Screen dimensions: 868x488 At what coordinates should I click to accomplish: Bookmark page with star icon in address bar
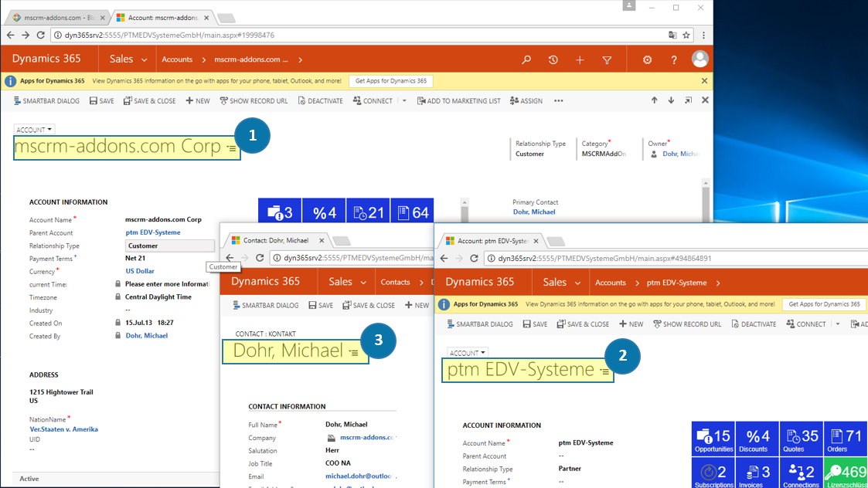click(x=686, y=35)
